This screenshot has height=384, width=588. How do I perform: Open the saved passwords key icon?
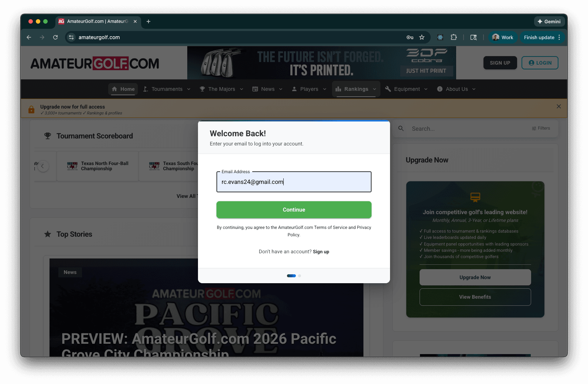410,37
